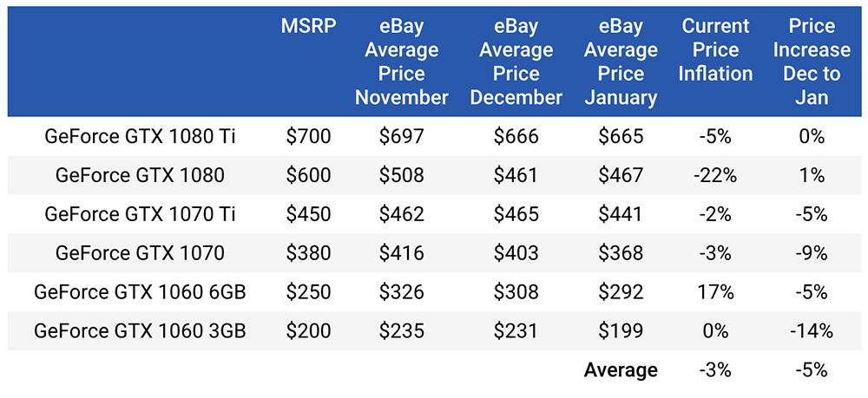This screenshot has width=868, height=398.
Task: Select the GeForce GTX 1070 Ti row label
Action: click(x=140, y=214)
